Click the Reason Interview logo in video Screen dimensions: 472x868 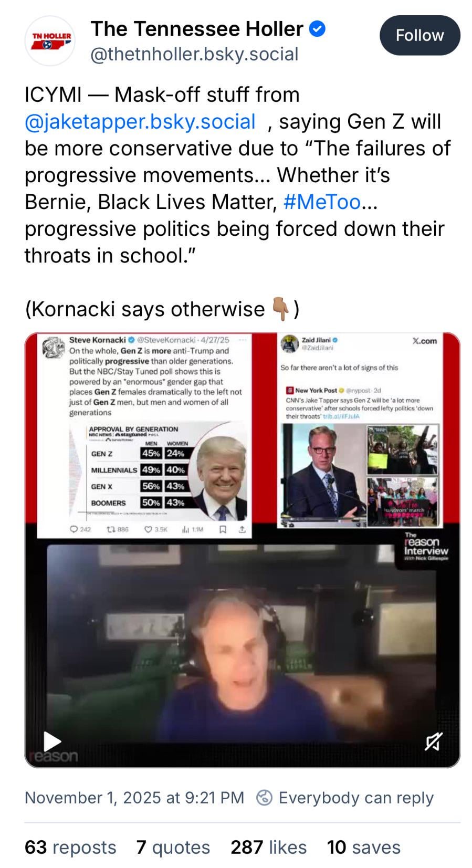pyautogui.click(x=426, y=547)
